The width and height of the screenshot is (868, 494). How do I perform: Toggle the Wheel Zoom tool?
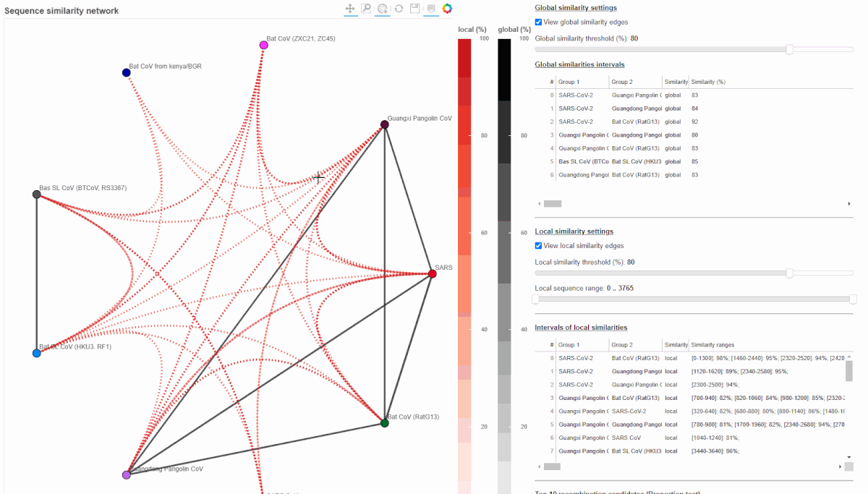pos(382,9)
